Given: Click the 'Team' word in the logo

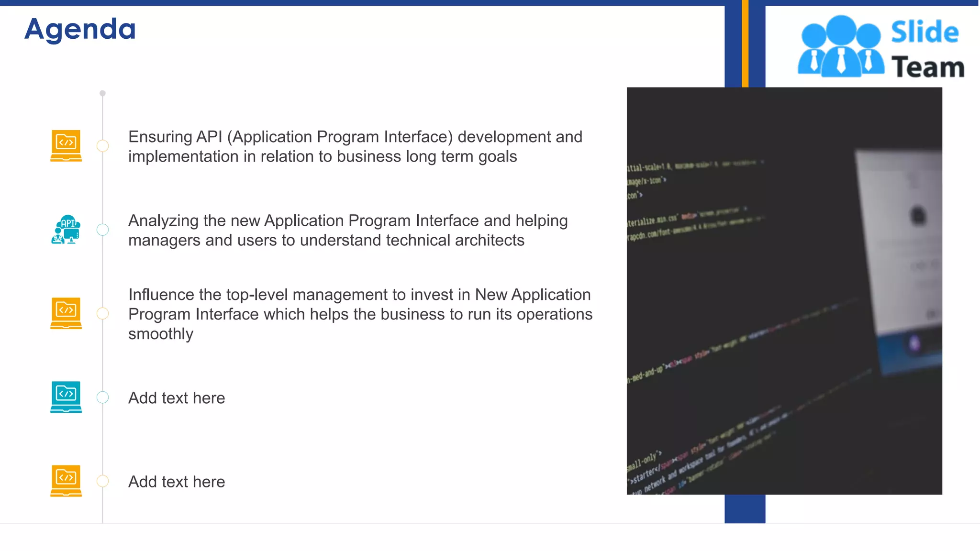Looking at the screenshot, I should coord(928,67).
